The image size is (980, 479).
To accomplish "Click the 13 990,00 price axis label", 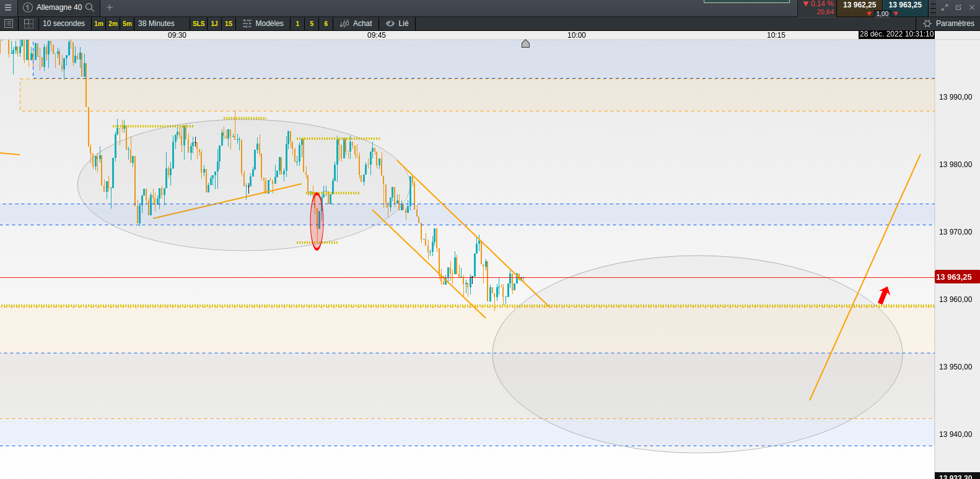I will click(x=956, y=97).
